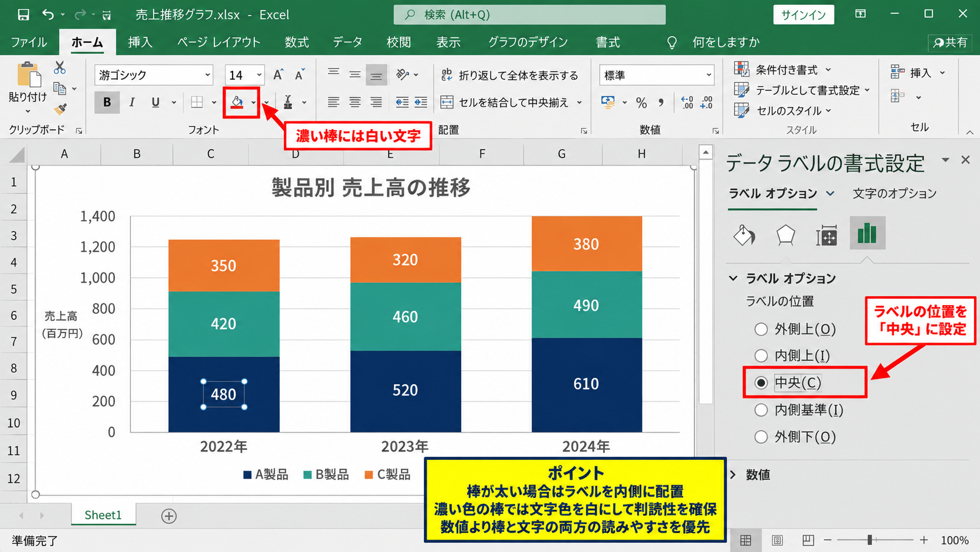980x552 pixels.
Task: Open the ファイル menu tab
Action: coord(29,42)
